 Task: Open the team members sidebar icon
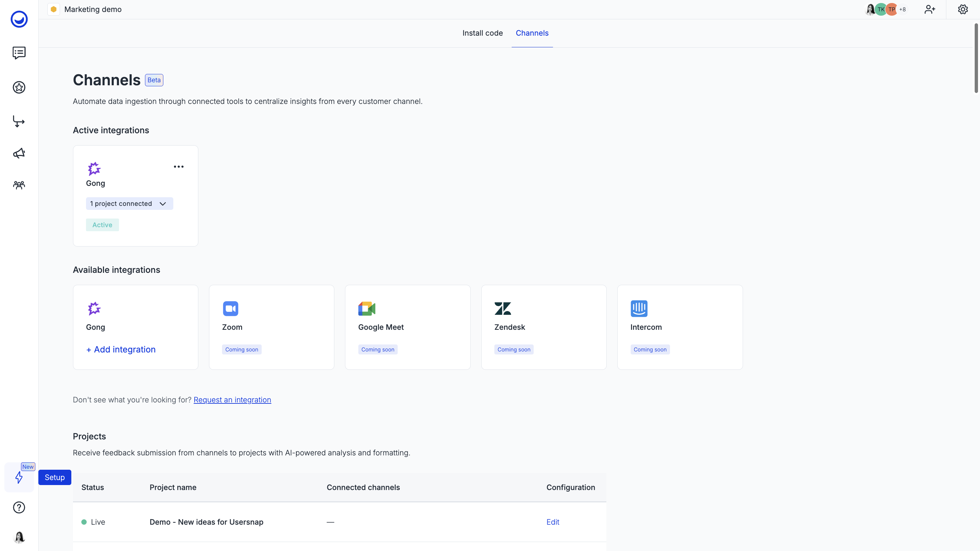point(19,185)
